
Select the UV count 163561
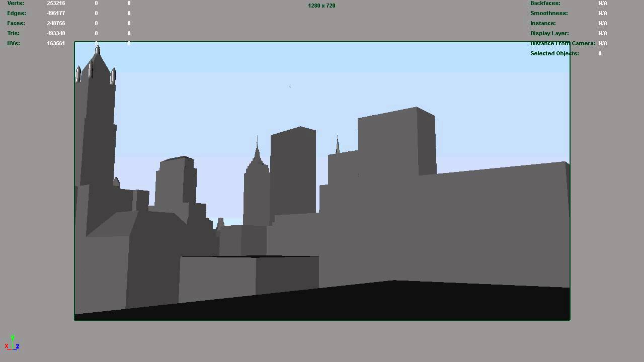(x=56, y=43)
